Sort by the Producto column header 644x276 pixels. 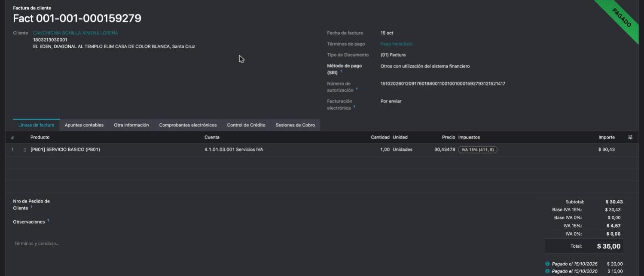[40, 137]
